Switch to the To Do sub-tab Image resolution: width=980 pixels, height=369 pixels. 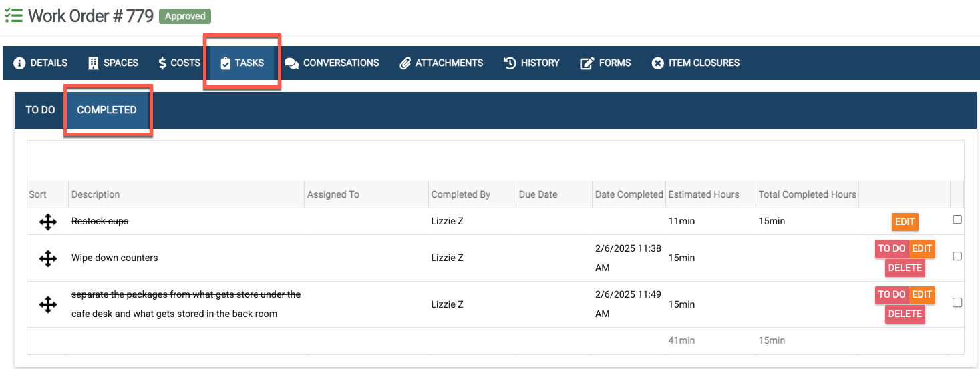click(40, 110)
